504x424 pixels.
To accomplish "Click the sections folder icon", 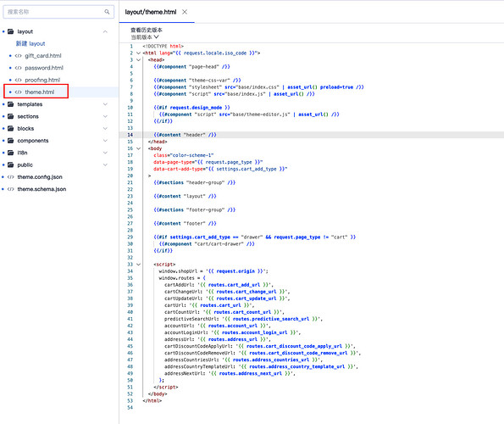I will [x=11, y=116].
